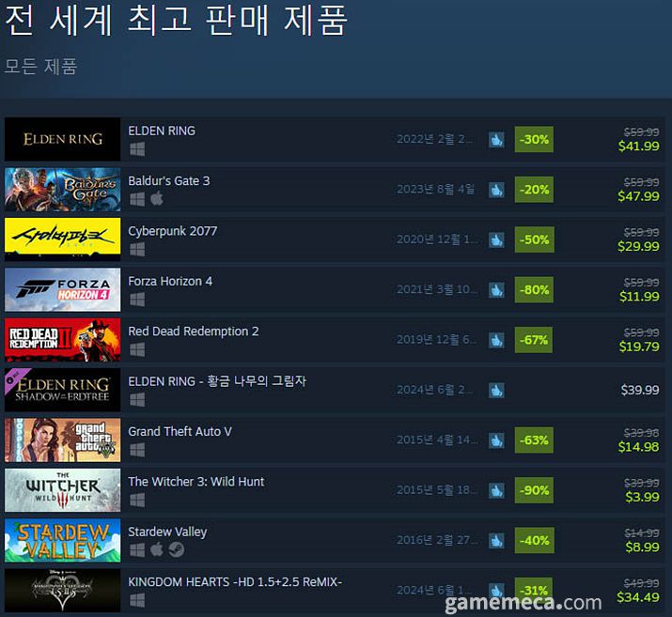Click the thumbs-up icon for Grand Theft Auto V
Image resolution: width=672 pixels, height=617 pixels.
496,440
